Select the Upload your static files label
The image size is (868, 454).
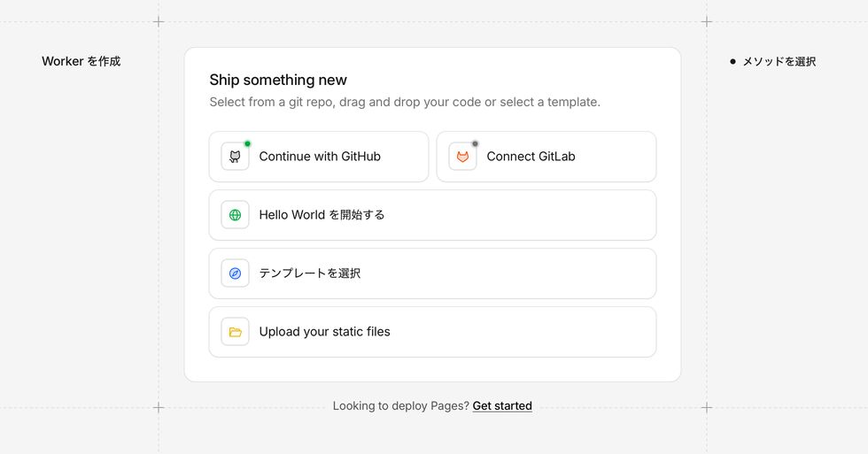324,332
